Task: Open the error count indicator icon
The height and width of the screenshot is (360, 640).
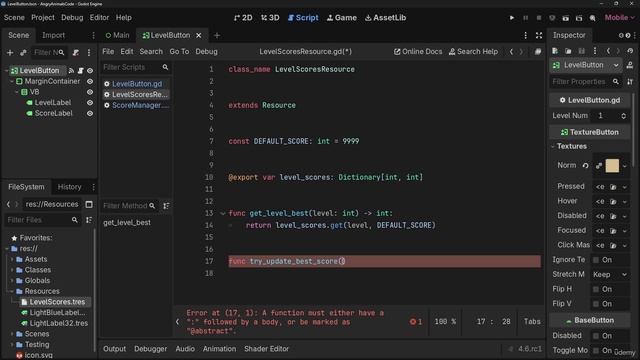Action: (x=416, y=322)
